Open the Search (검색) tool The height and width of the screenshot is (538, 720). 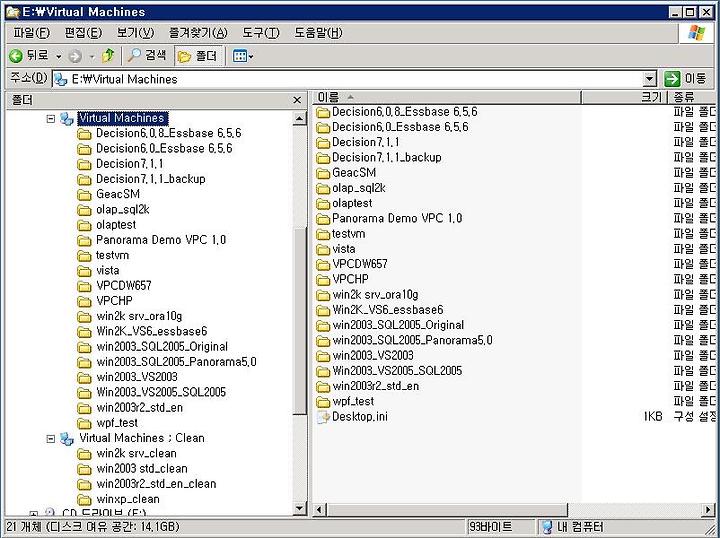click(x=147, y=56)
